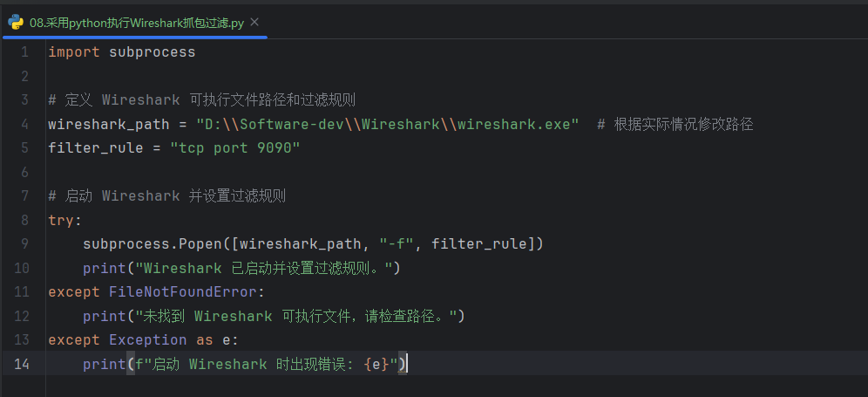Click the comment '# 定义 Wireshark 可执行文件路径和过滤规则'
Image resolution: width=868 pixels, height=397 pixels.
tap(201, 100)
